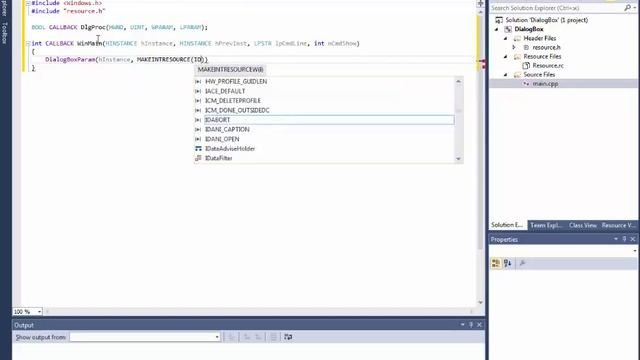
Task: Open Output panel window position menu
Action: click(x=462, y=325)
